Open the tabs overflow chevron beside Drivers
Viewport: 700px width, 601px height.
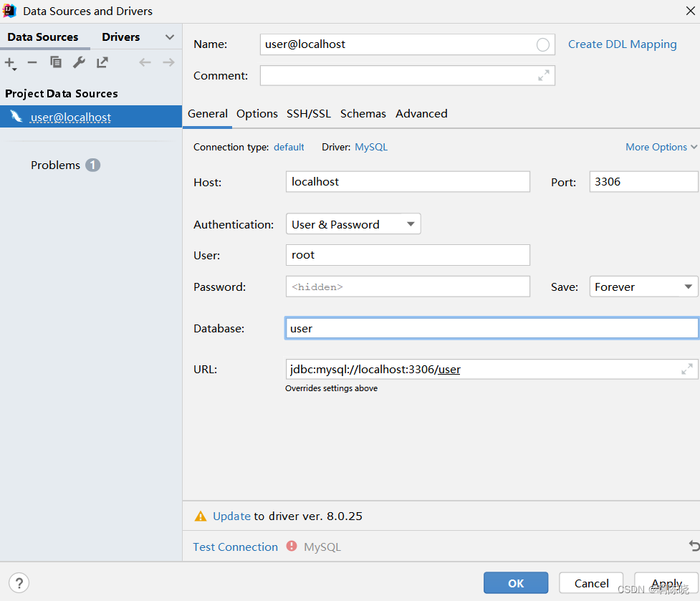pyautogui.click(x=170, y=37)
